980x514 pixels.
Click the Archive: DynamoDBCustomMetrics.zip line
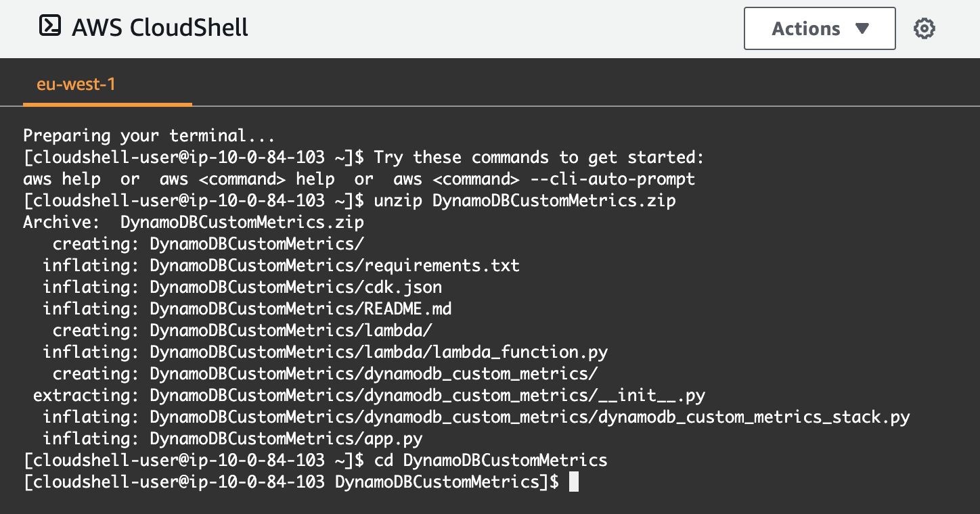(x=194, y=222)
